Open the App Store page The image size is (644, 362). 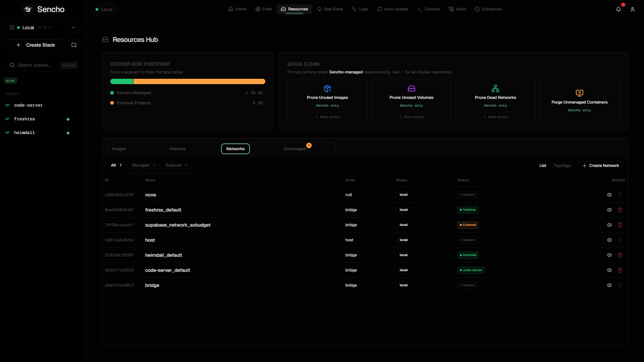click(x=330, y=9)
